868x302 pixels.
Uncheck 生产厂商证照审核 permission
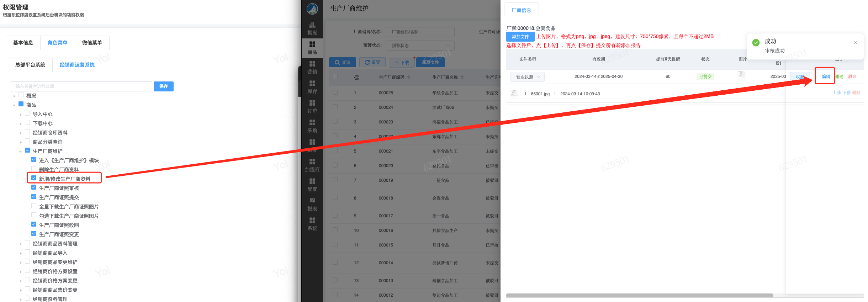click(34, 187)
